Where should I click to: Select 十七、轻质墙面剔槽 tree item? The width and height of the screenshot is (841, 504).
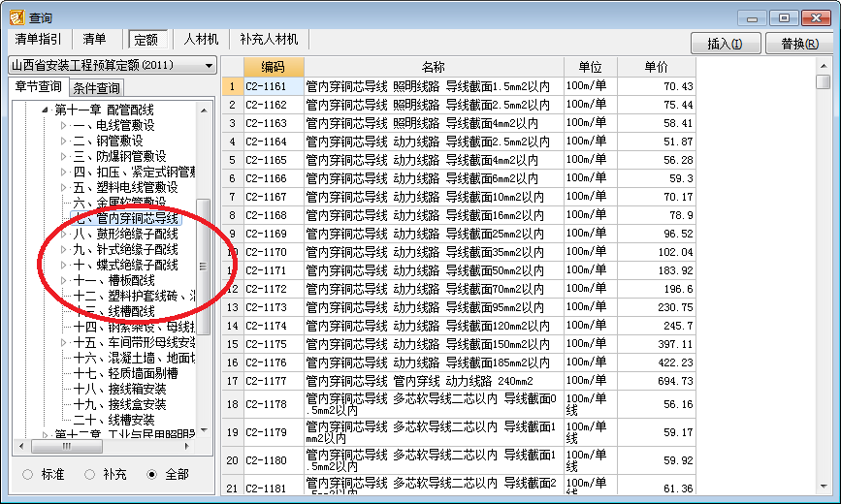pyautogui.click(x=126, y=373)
